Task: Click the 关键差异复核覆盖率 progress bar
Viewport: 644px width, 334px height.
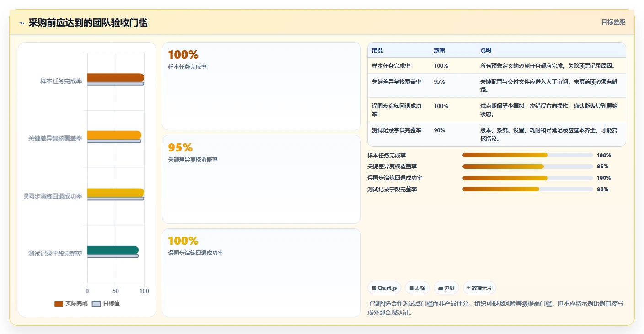Action: click(528, 167)
